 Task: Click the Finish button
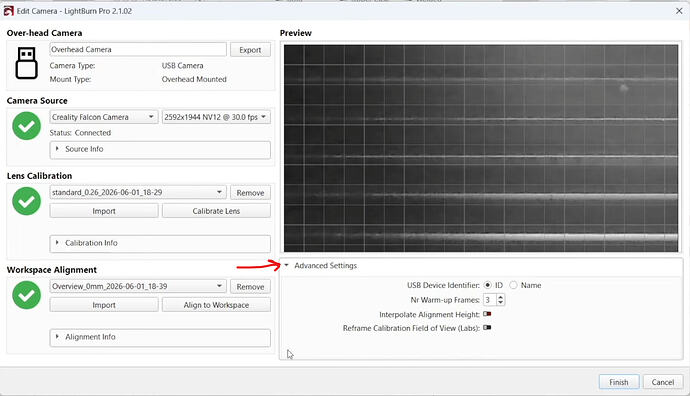coord(619,382)
